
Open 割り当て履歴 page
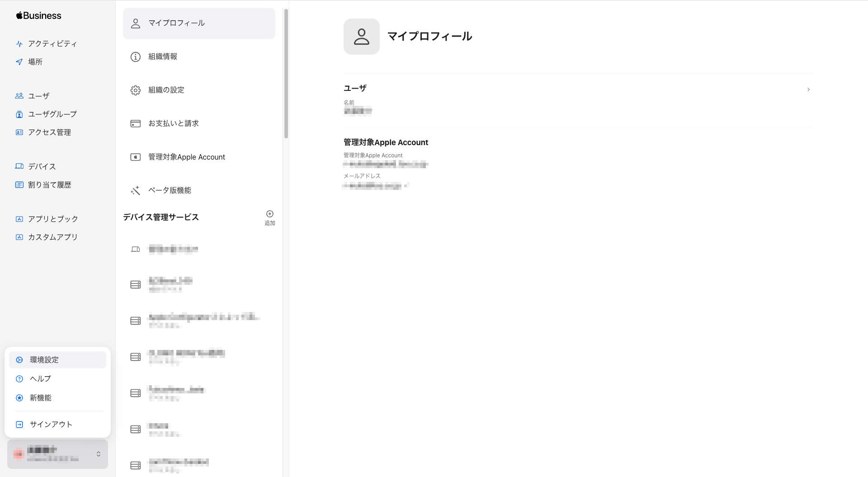(50, 184)
